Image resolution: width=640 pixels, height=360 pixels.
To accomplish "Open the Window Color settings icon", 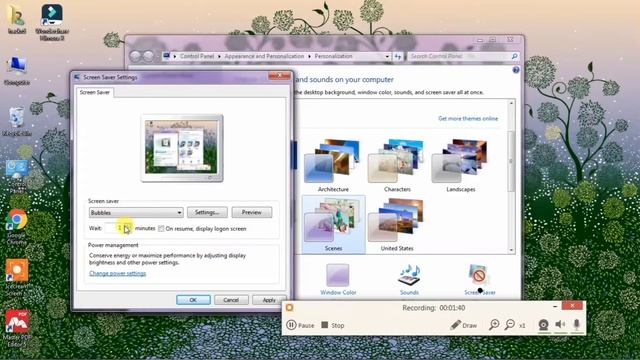I will (x=338, y=275).
